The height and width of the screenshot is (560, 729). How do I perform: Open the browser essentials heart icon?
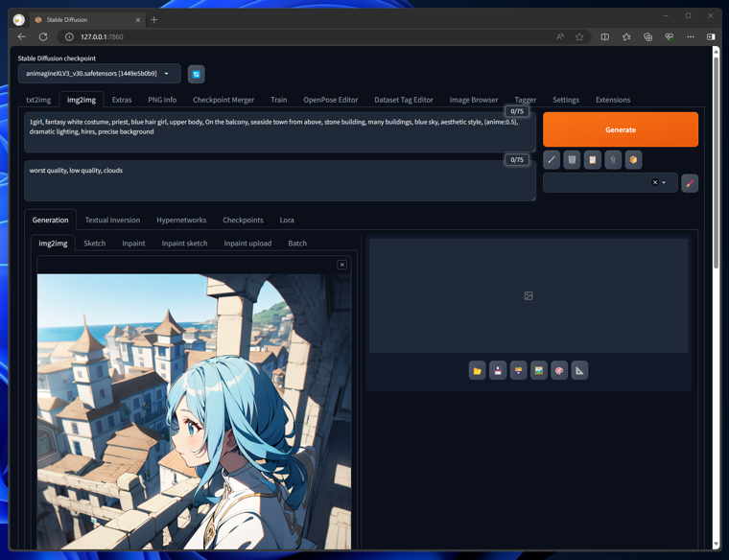click(669, 36)
